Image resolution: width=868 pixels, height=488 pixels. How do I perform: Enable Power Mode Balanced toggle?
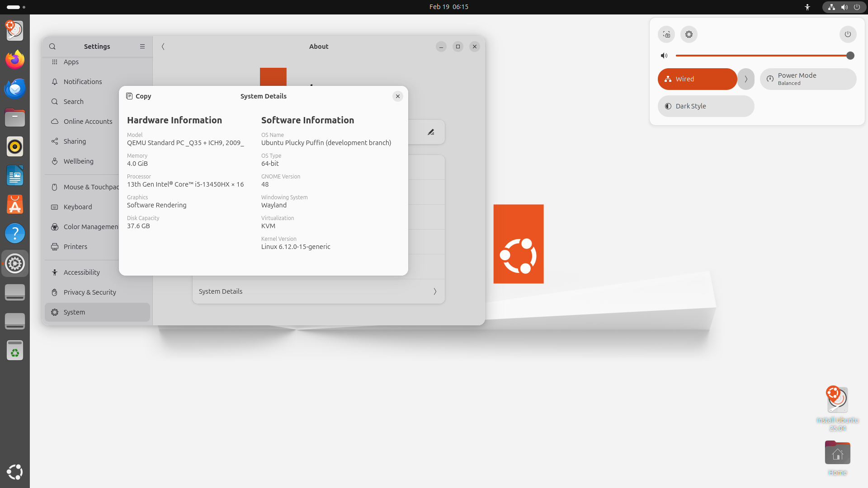pos(808,79)
